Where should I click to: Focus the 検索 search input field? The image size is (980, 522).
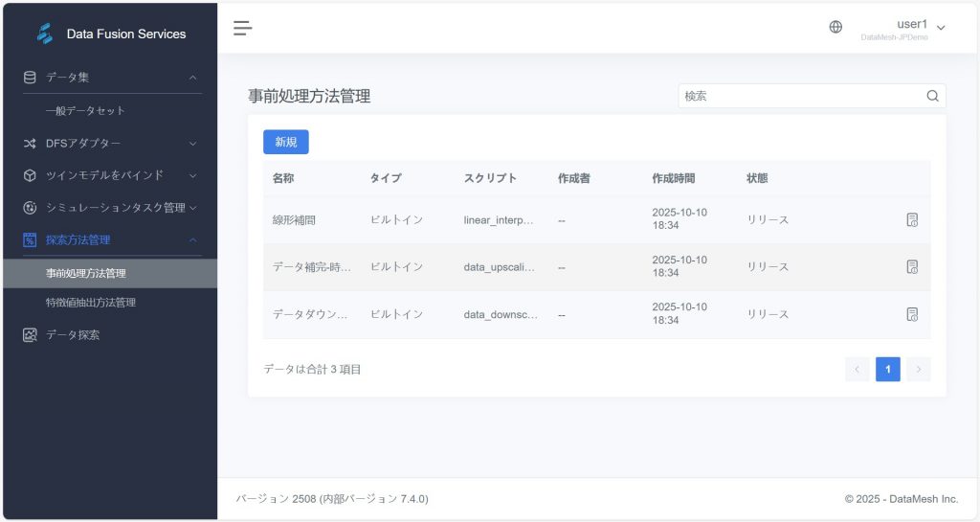799,96
